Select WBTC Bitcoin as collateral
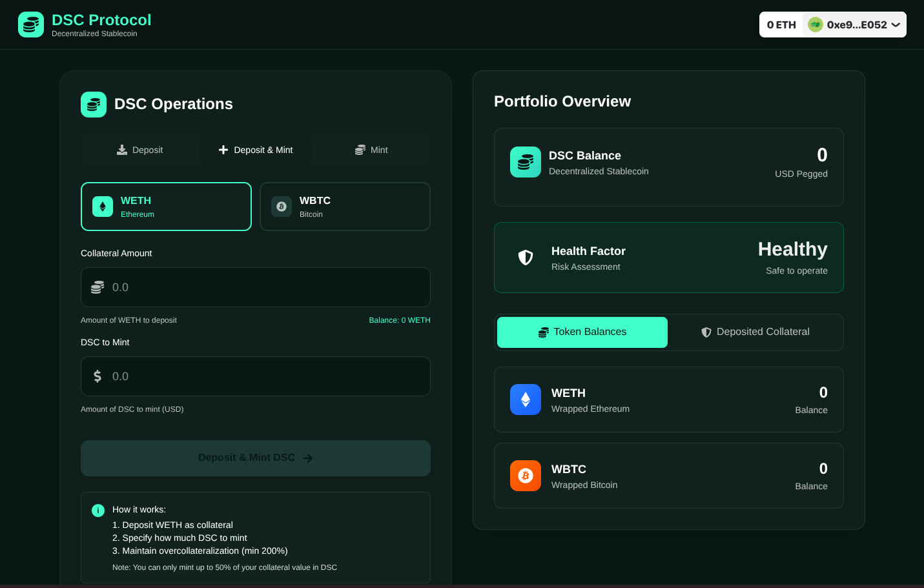 point(345,207)
